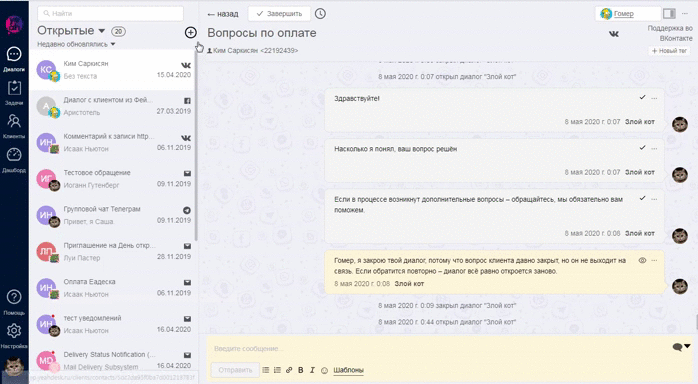Click the Поддержка во ВКонтакте channel label

click(x=670, y=33)
